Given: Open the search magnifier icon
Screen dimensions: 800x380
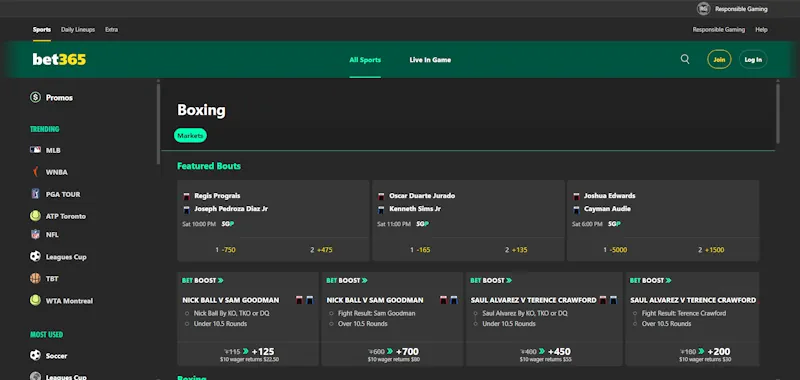Looking at the screenshot, I should click(x=685, y=60).
